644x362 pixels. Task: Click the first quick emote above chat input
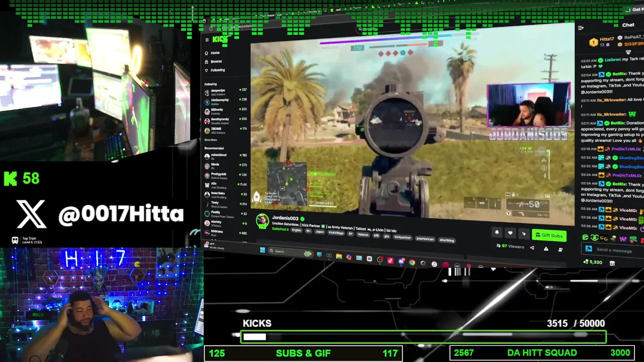point(585,237)
